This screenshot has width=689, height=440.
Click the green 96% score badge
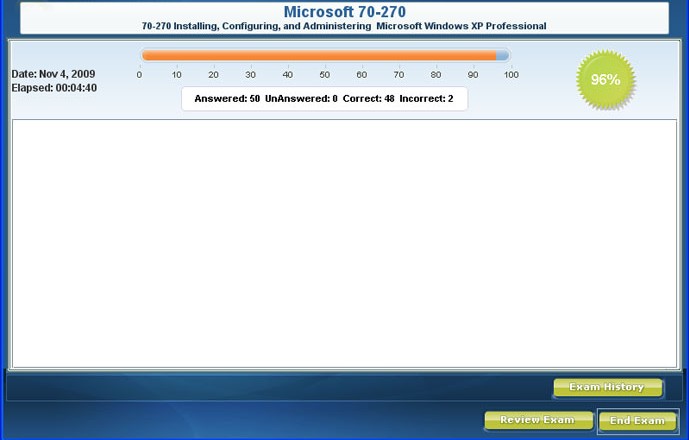pos(606,80)
